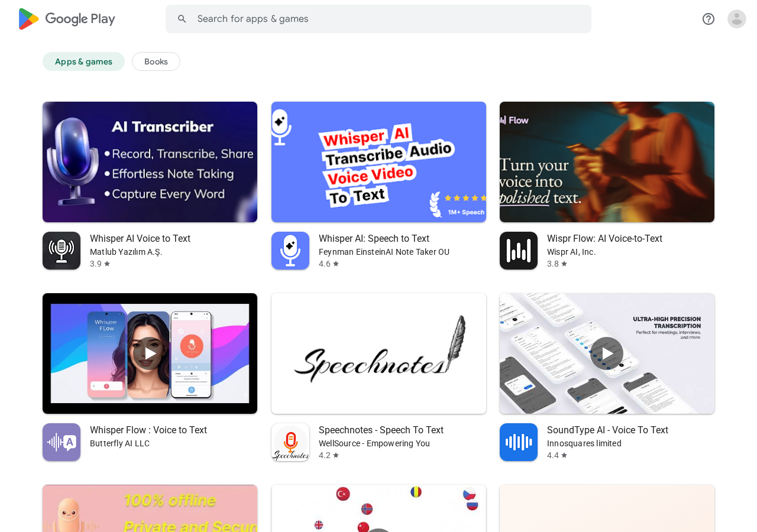Open the Help center icon
Image resolution: width=757 pixels, height=532 pixels.
point(709,19)
